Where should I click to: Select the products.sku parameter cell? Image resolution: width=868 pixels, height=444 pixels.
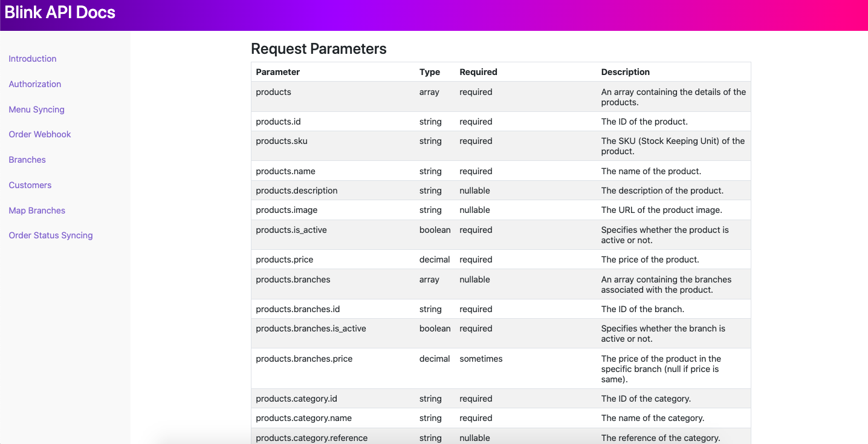pos(282,141)
